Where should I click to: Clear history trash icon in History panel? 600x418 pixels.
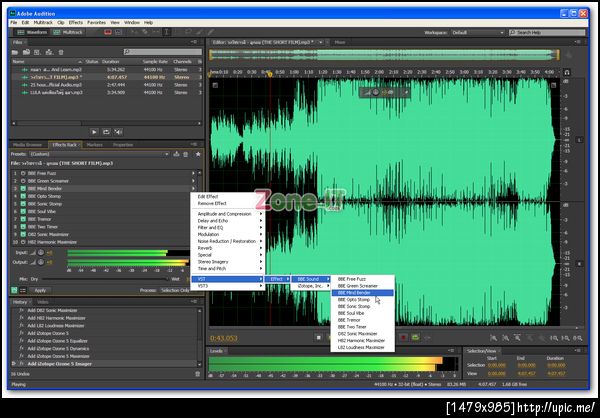click(x=198, y=374)
